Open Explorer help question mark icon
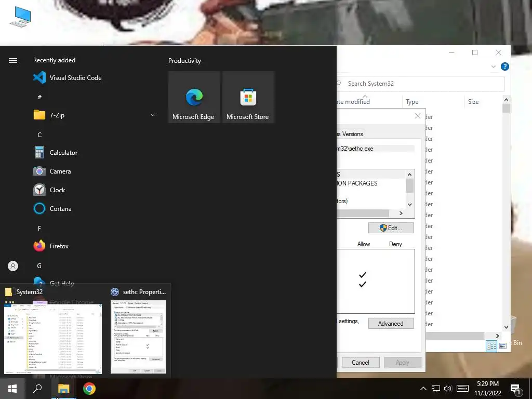This screenshot has height=399, width=532. click(x=505, y=66)
